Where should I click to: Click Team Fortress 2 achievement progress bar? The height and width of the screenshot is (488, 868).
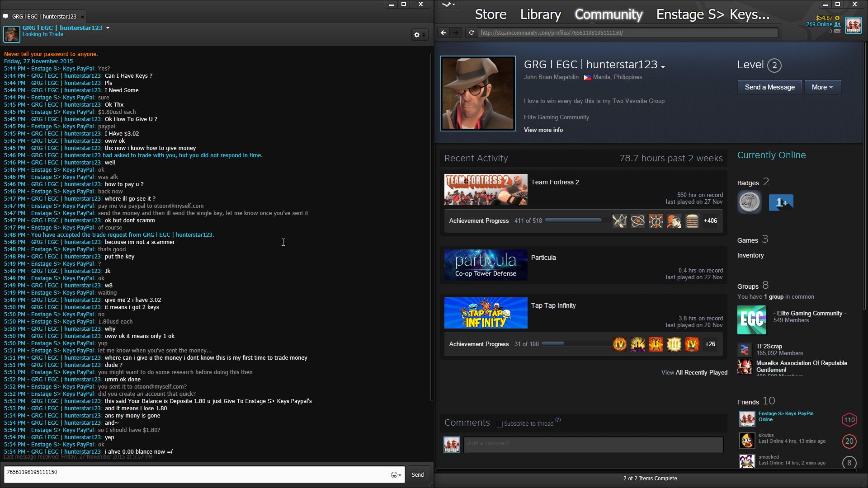[x=573, y=221]
